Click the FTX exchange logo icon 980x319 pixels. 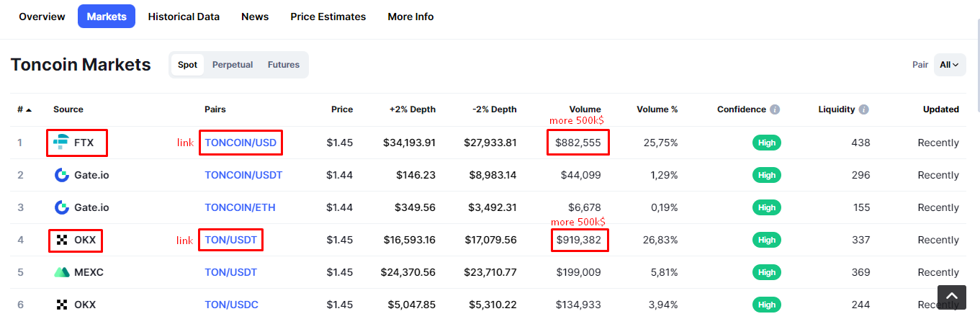pyautogui.click(x=61, y=143)
